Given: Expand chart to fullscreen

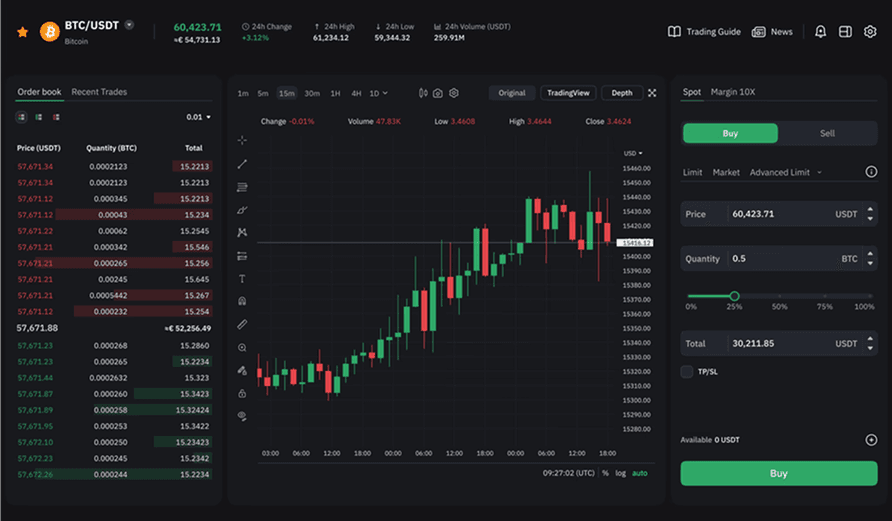Looking at the screenshot, I should pyautogui.click(x=652, y=93).
